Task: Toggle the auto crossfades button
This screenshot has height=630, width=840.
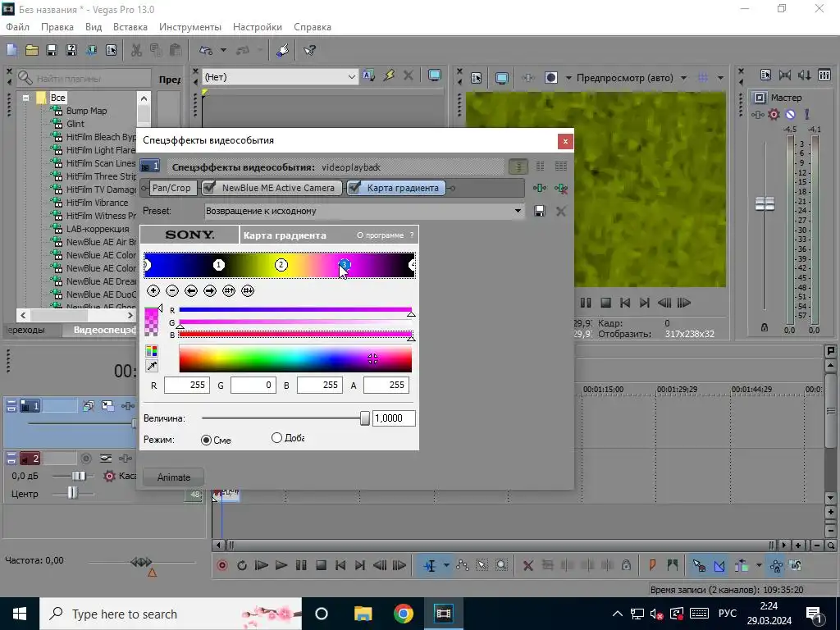Action: [719, 565]
